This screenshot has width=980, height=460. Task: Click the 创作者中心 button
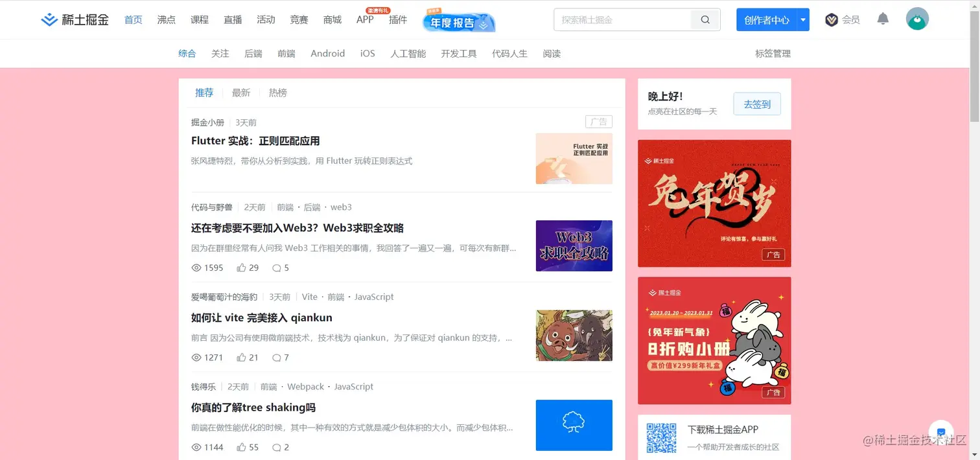767,20
